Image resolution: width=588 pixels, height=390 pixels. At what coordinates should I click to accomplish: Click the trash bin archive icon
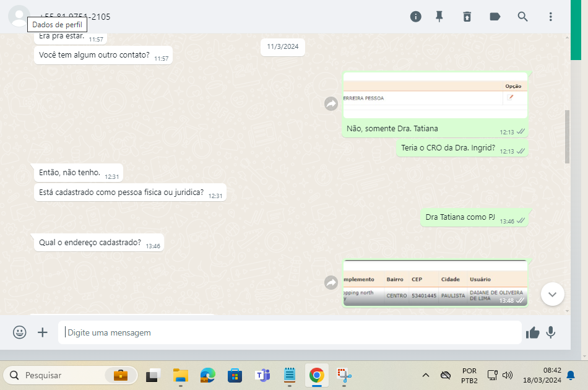pyautogui.click(x=467, y=17)
